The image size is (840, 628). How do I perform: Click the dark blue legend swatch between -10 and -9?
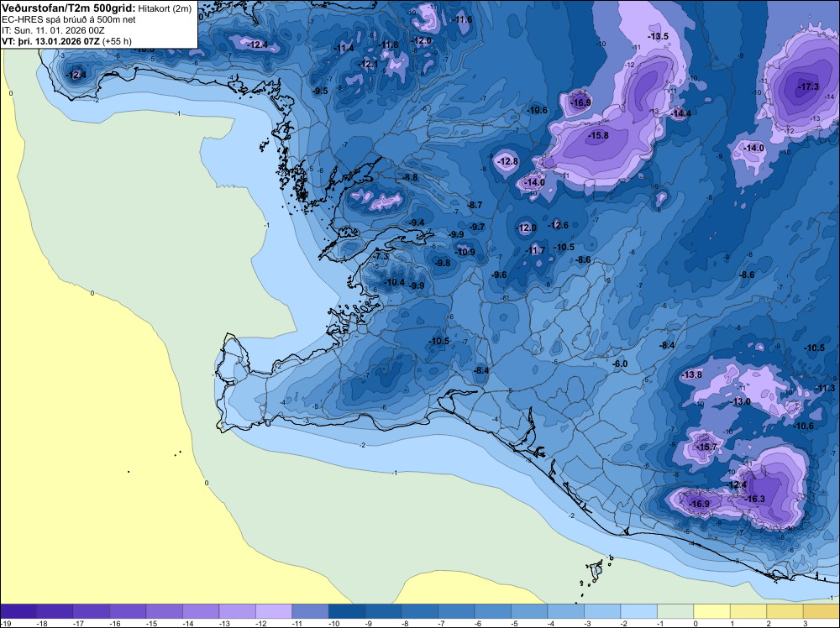tap(347, 611)
